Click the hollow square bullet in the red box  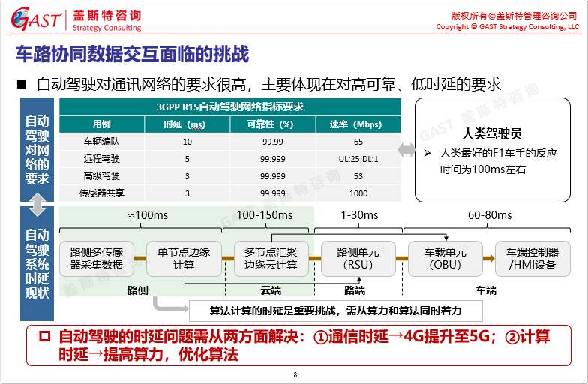tap(44, 337)
